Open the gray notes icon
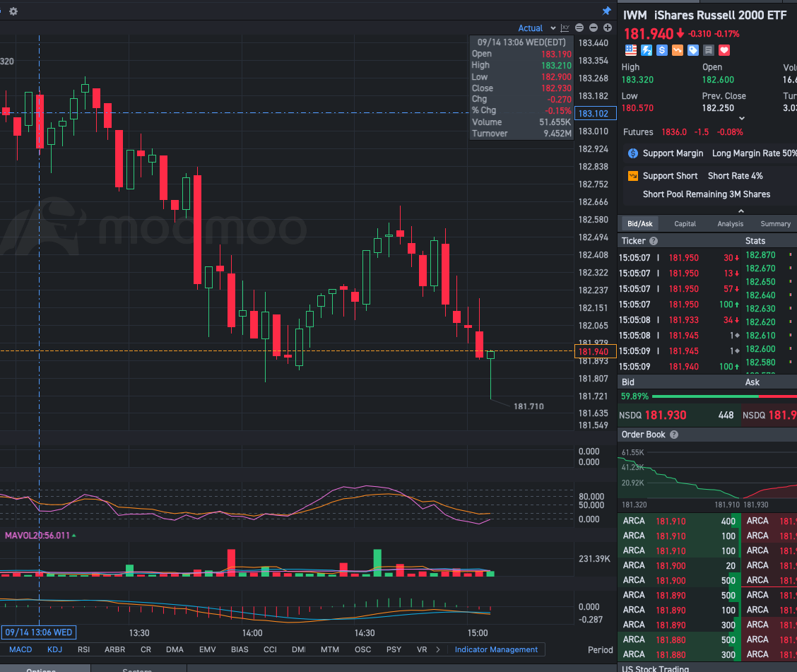 [x=709, y=49]
